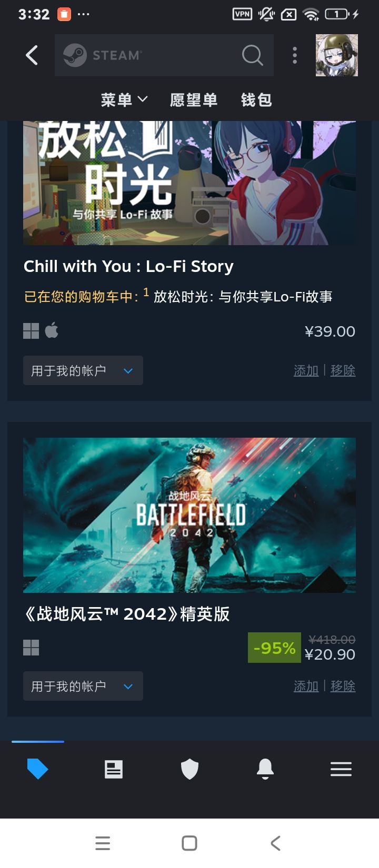Tap the search magnifier icon

[x=252, y=55]
